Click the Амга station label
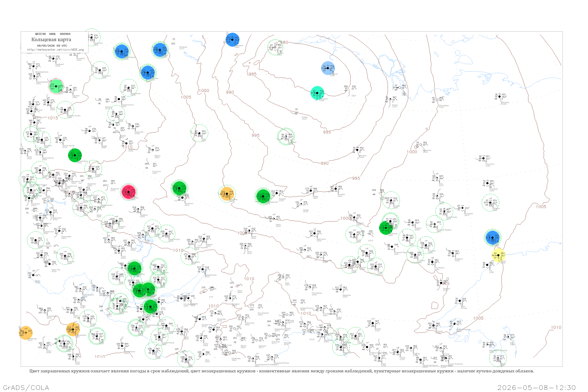 411,243
